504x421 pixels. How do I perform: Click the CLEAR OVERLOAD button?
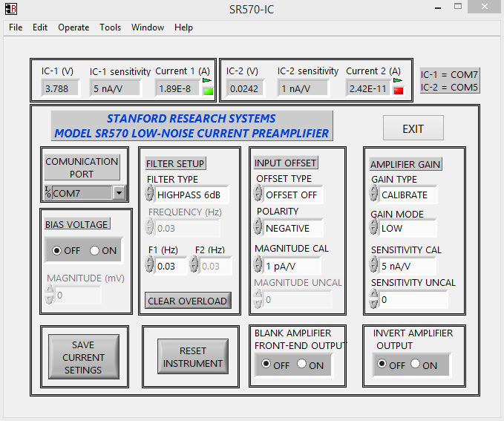click(188, 301)
